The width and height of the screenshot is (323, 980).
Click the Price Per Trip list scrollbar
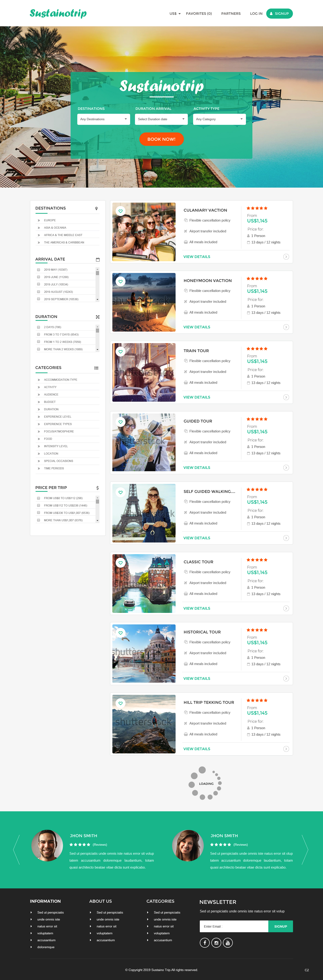(97, 509)
